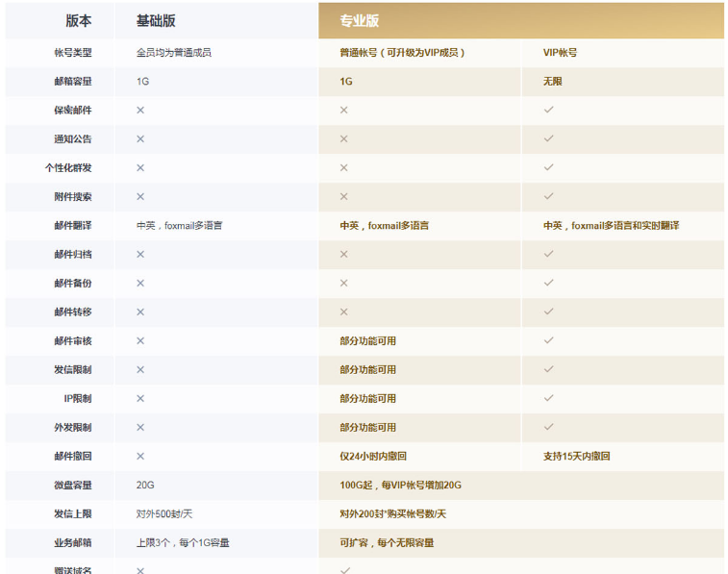
Task: Click the 基础版 cross icon for 通知公告
Action: (x=140, y=139)
